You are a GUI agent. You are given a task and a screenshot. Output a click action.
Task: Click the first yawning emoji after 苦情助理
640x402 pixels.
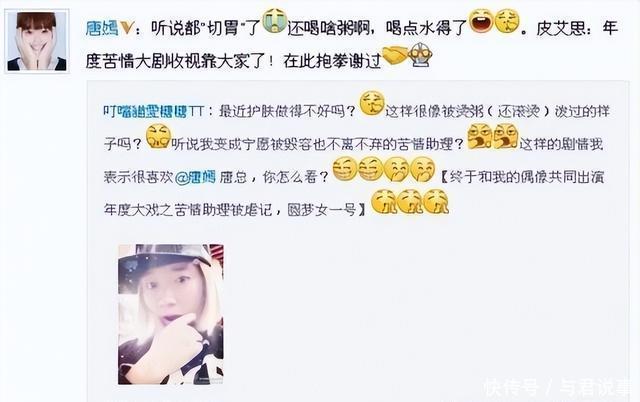(480, 137)
